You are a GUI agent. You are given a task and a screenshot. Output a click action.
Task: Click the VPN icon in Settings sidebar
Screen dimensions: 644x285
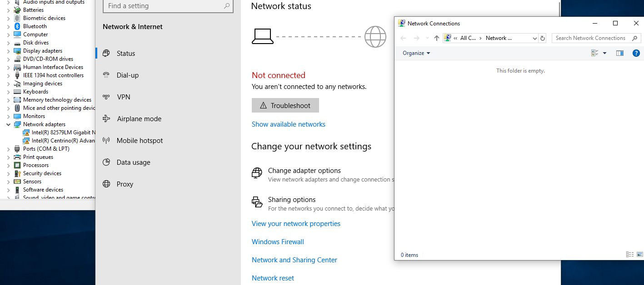106,97
